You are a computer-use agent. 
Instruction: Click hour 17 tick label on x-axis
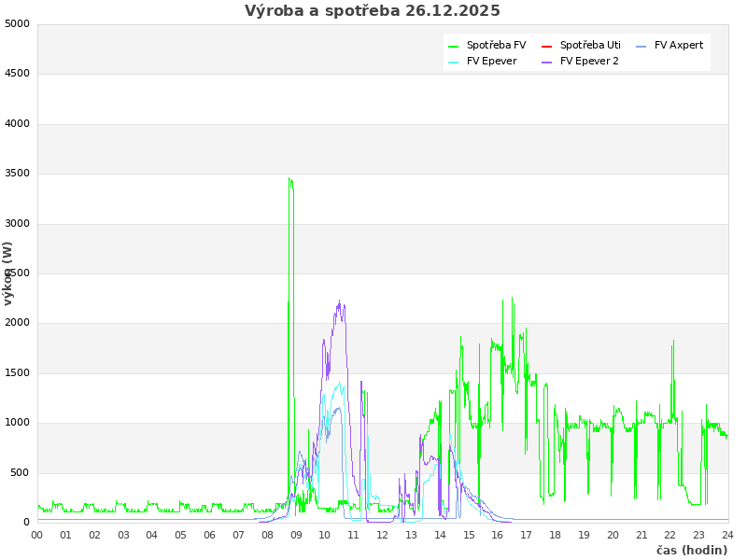[527, 535]
